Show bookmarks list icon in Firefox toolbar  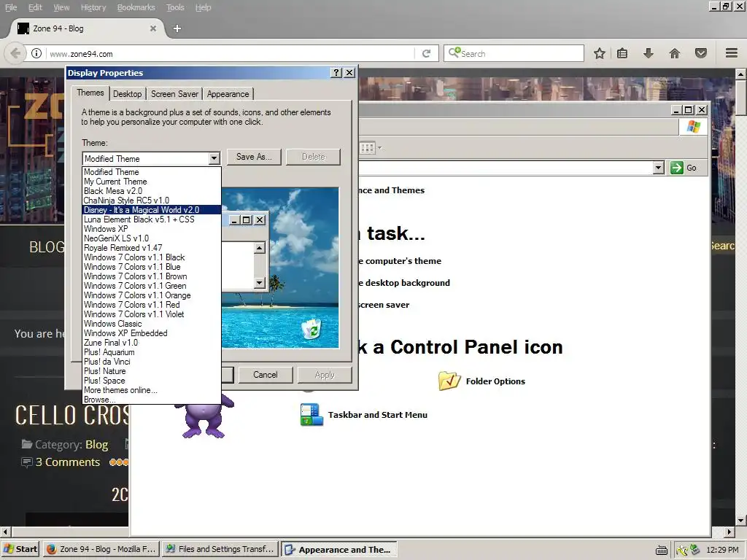622,53
